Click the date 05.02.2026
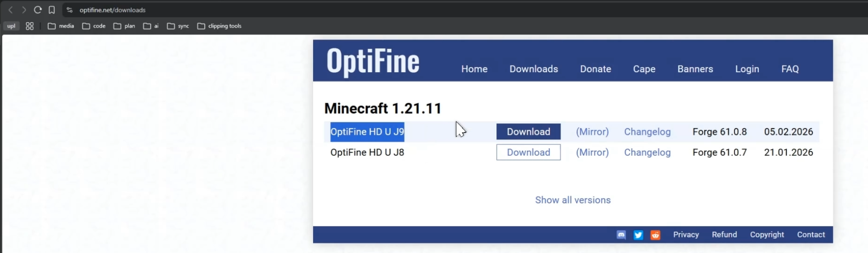 tap(788, 132)
